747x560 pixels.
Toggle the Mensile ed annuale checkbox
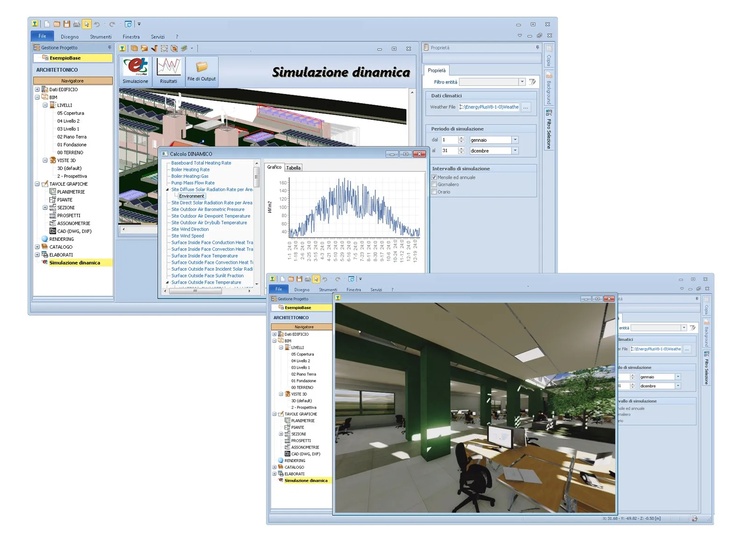tap(434, 177)
